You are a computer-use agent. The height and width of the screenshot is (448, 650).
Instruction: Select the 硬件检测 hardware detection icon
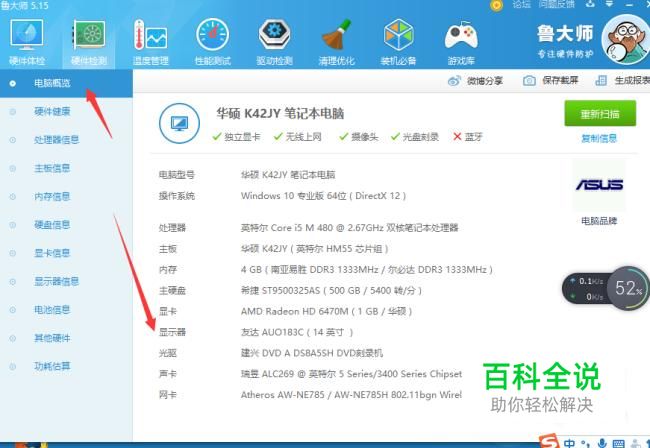tap(89, 41)
